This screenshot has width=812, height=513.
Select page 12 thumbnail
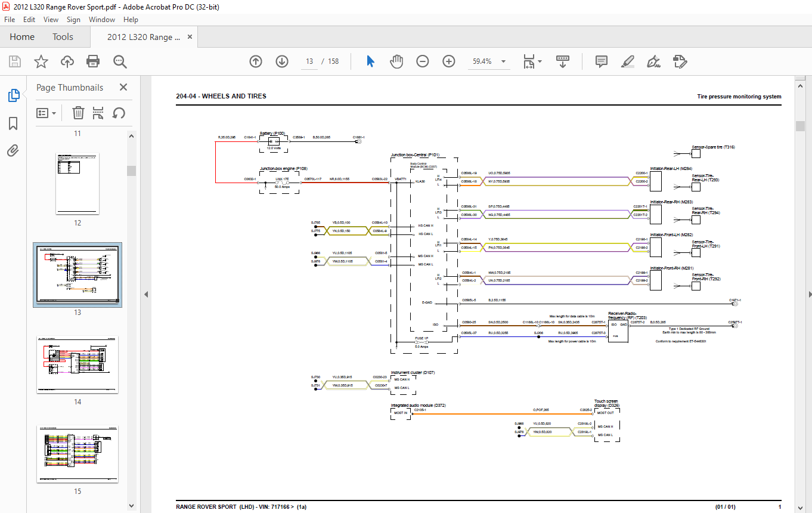click(77, 183)
